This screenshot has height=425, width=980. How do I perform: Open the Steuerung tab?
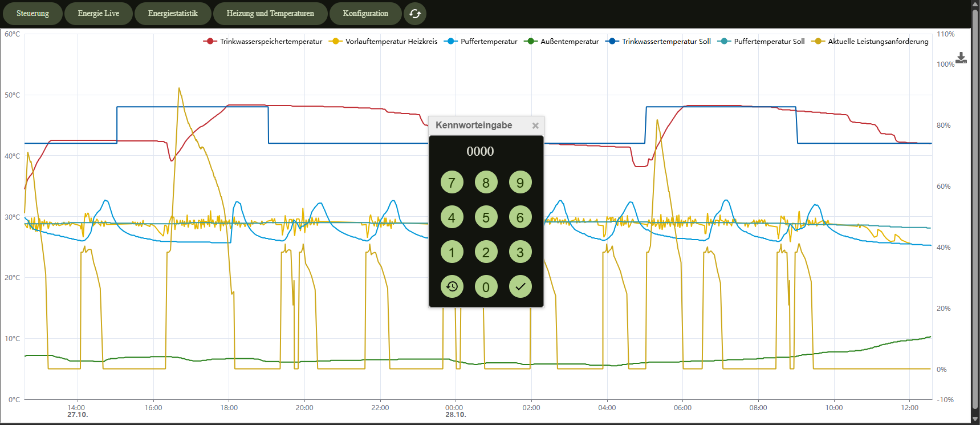click(32, 14)
